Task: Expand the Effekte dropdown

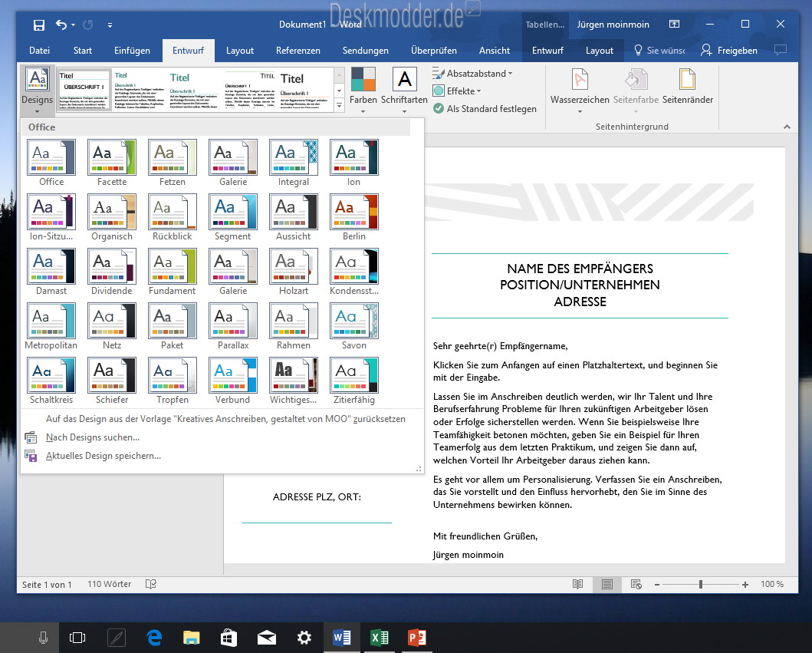Action: tap(457, 91)
